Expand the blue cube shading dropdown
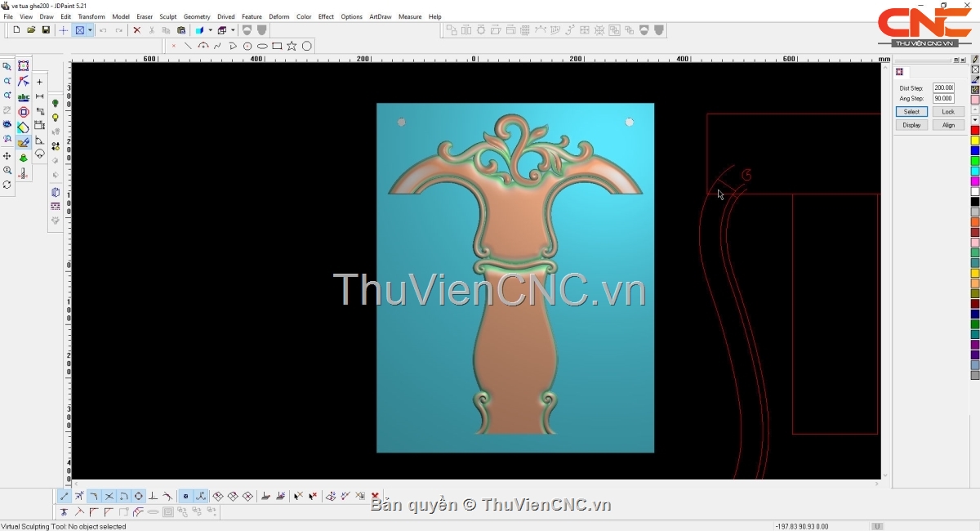This screenshot has height=531, width=980. (x=209, y=30)
